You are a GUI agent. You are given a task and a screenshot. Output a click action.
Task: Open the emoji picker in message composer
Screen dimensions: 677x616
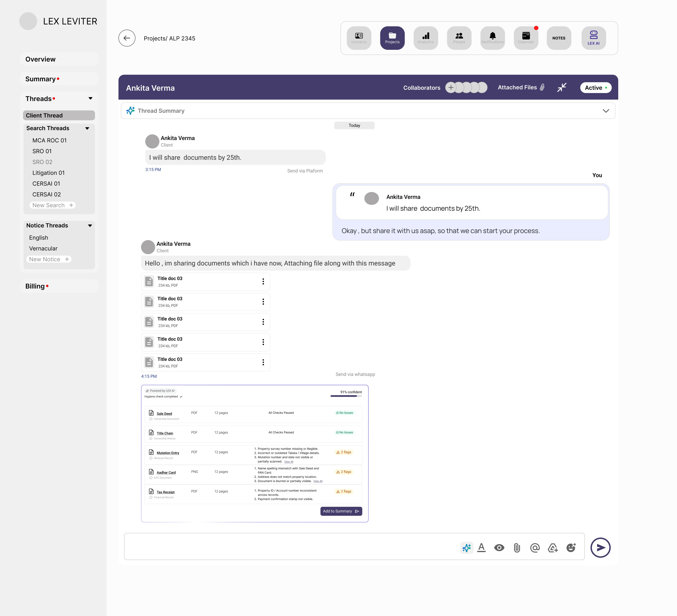tap(571, 548)
